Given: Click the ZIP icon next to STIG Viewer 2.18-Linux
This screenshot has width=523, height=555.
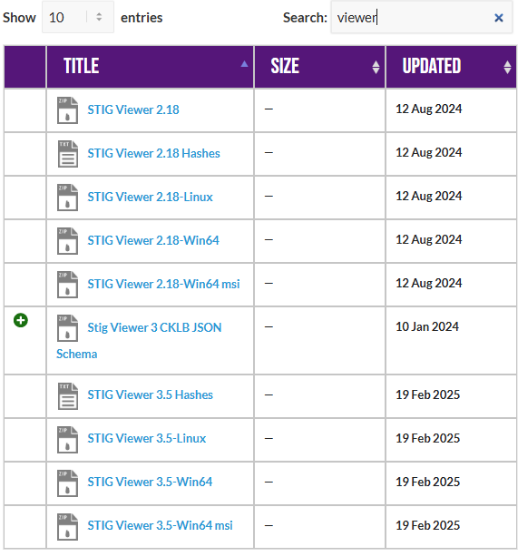Looking at the screenshot, I should pyautogui.click(x=67, y=197).
